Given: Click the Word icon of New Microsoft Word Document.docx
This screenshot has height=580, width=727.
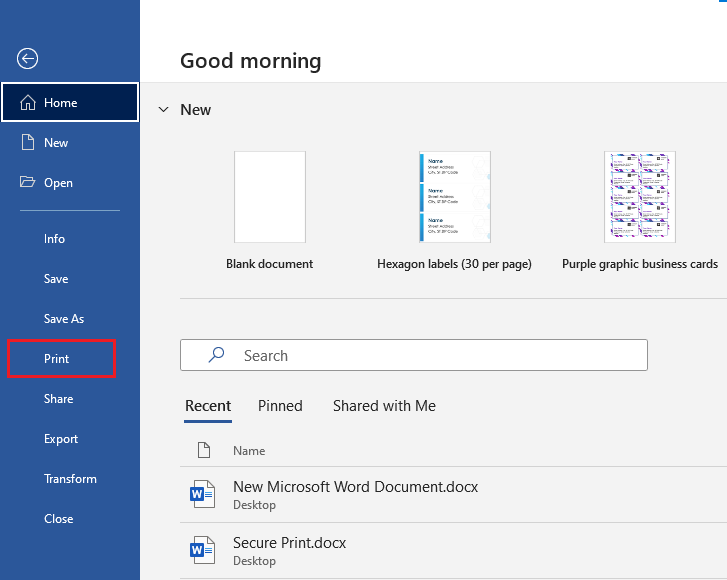Looking at the screenshot, I should 202,494.
